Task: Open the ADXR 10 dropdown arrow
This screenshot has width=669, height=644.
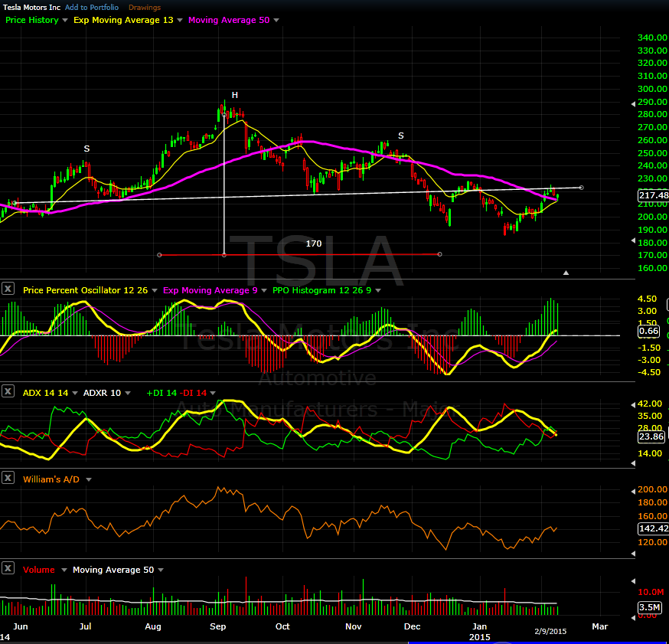Action: click(128, 393)
